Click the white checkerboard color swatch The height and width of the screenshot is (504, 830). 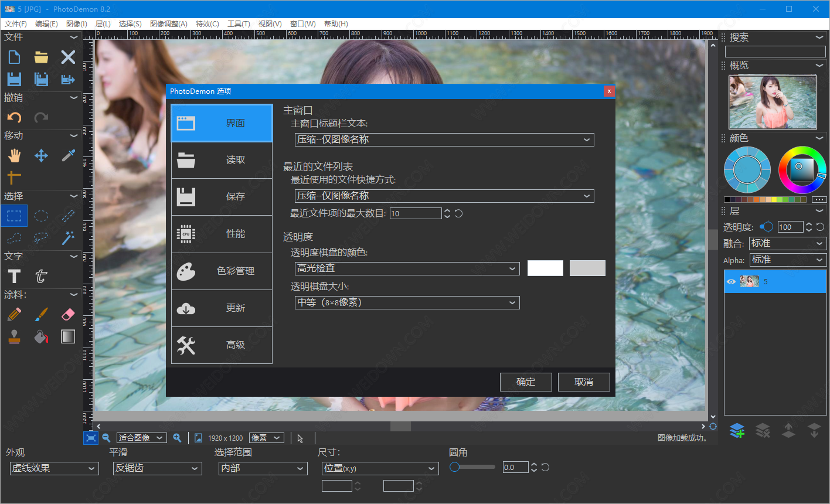tap(545, 268)
